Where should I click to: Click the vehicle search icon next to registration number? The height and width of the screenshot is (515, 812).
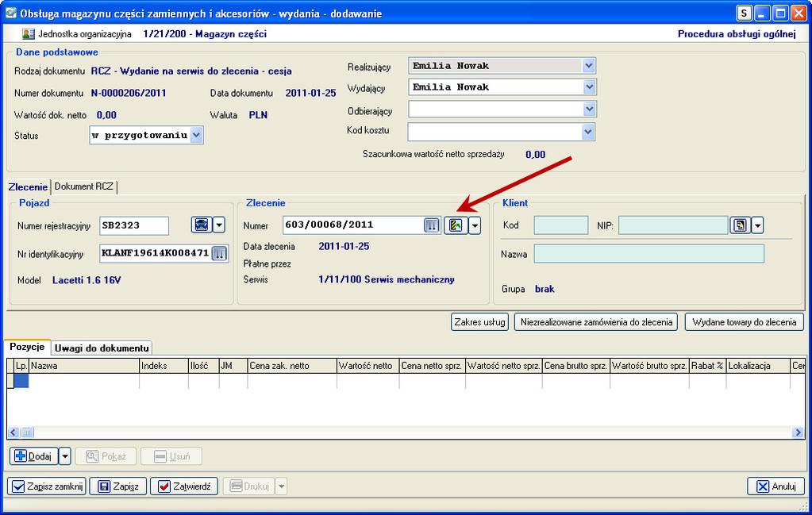pyautogui.click(x=202, y=225)
